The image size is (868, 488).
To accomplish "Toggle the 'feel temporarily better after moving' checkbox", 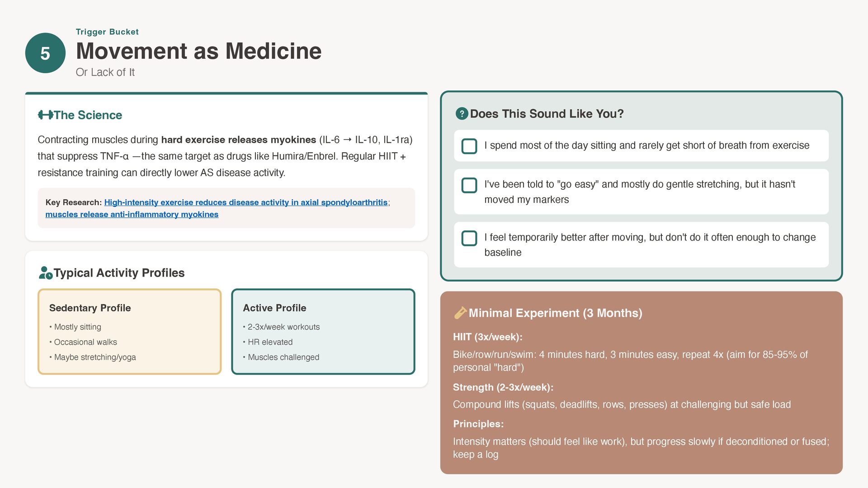I will (x=469, y=238).
